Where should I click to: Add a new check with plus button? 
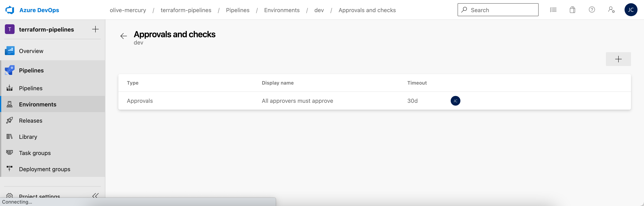[618, 59]
